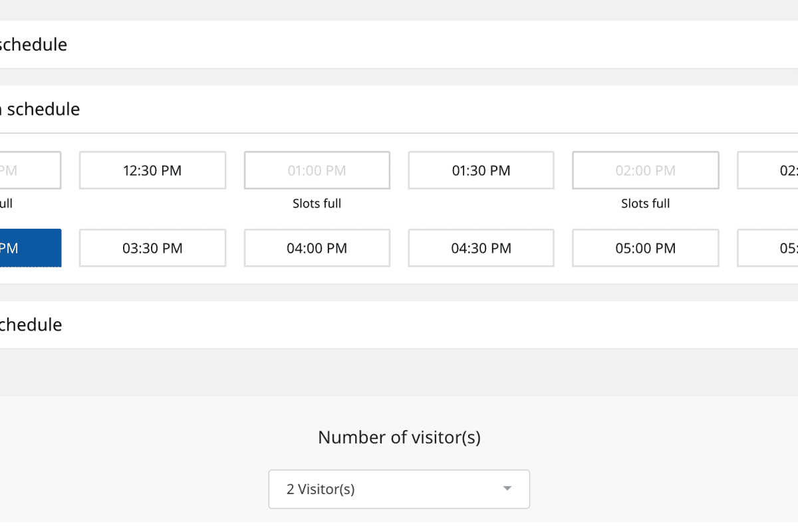Click the visitors dropdown arrow
The image size is (798, 532).
[x=507, y=489]
